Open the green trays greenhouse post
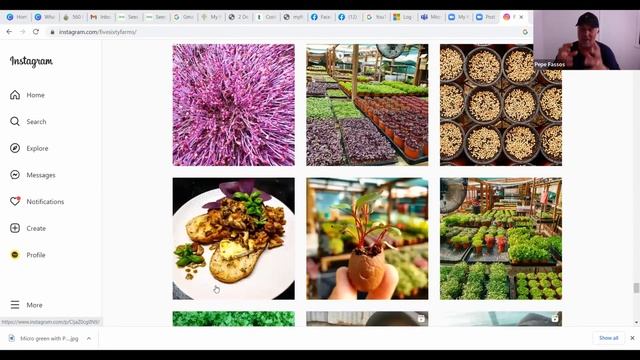Viewport: 640px width, 360px height. 501,239
